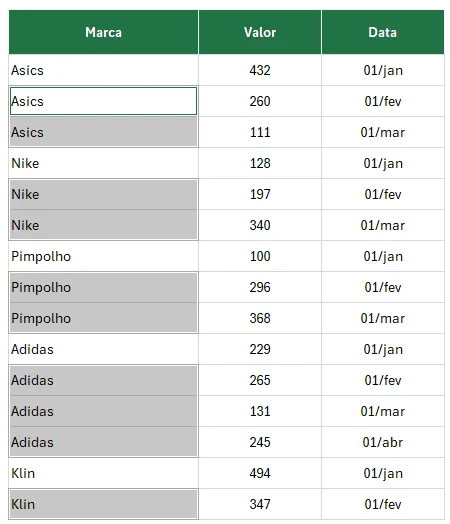Click the Pimpolho cell beside value 100
The height and width of the screenshot is (524, 450).
104,256
